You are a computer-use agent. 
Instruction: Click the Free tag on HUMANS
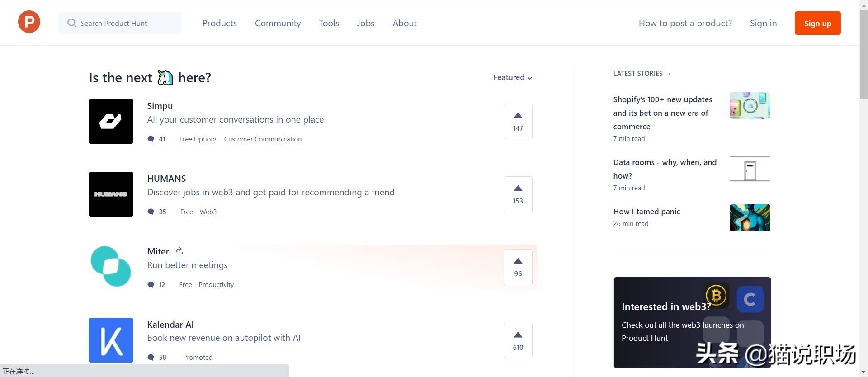pos(186,212)
